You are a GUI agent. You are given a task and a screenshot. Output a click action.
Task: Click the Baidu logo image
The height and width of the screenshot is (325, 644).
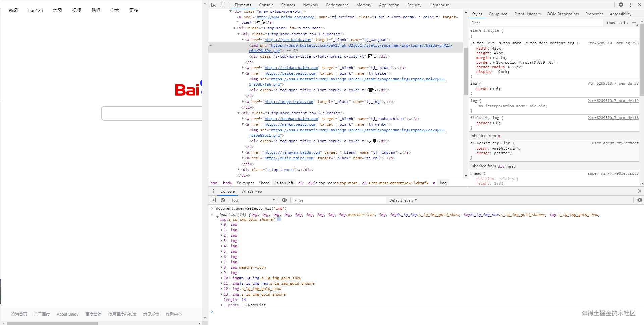click(189, 89)
